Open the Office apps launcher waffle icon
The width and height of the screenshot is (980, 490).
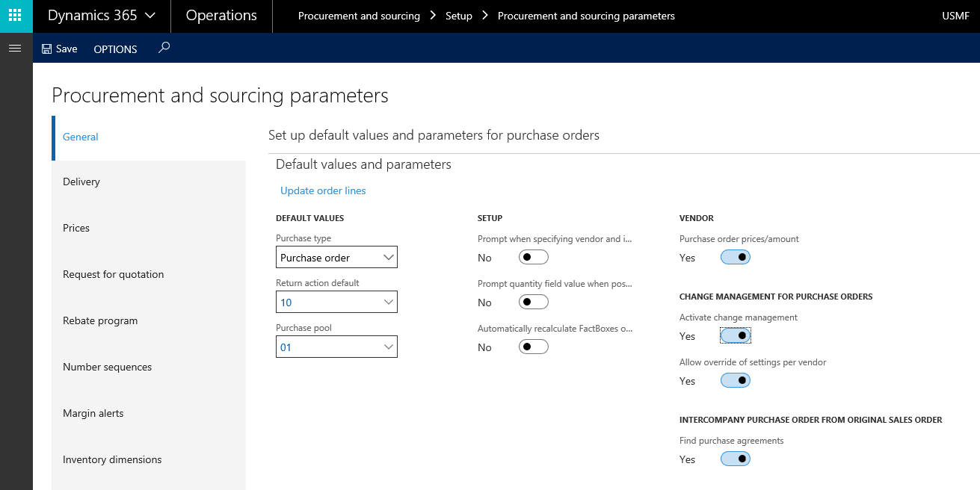(x=15, y=15)
